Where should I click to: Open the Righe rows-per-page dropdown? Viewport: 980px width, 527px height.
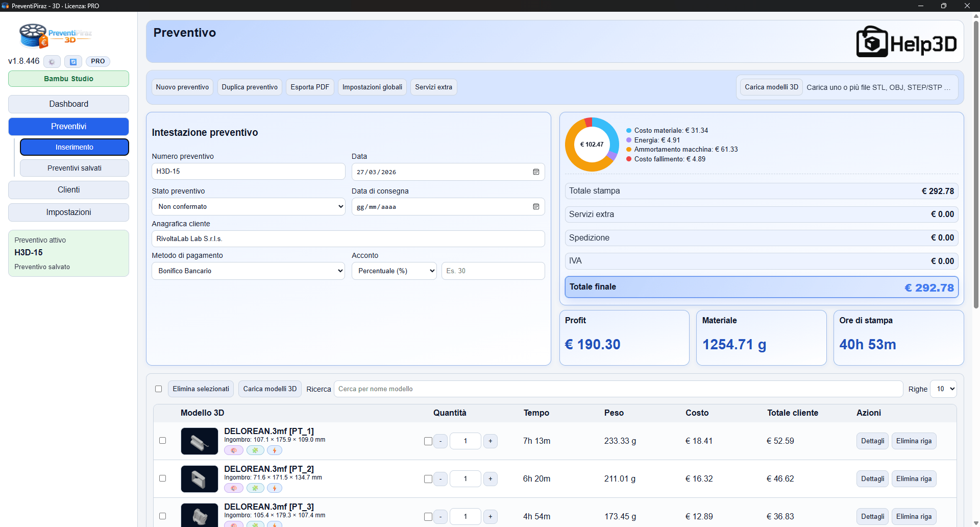(x=943, y=389)
